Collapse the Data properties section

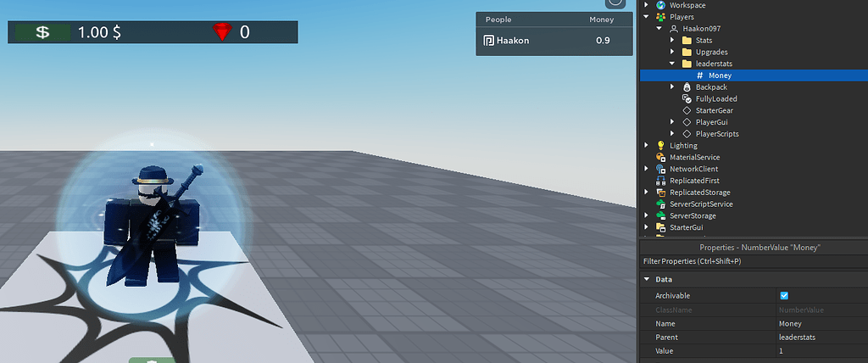pos(647,279)
